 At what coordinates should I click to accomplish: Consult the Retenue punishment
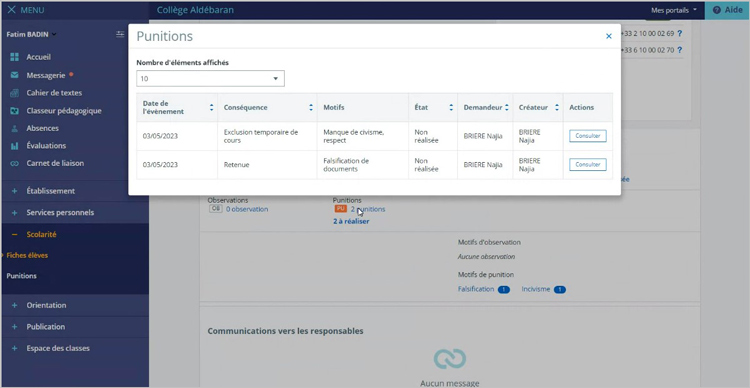coord(588,165)
